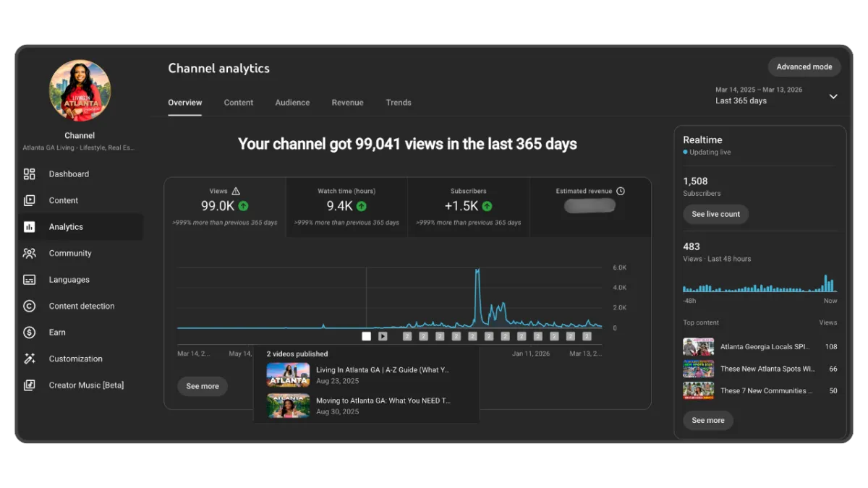Open the Revenue tab
Viewport: 868px width, 488px height.
[347, 103]
